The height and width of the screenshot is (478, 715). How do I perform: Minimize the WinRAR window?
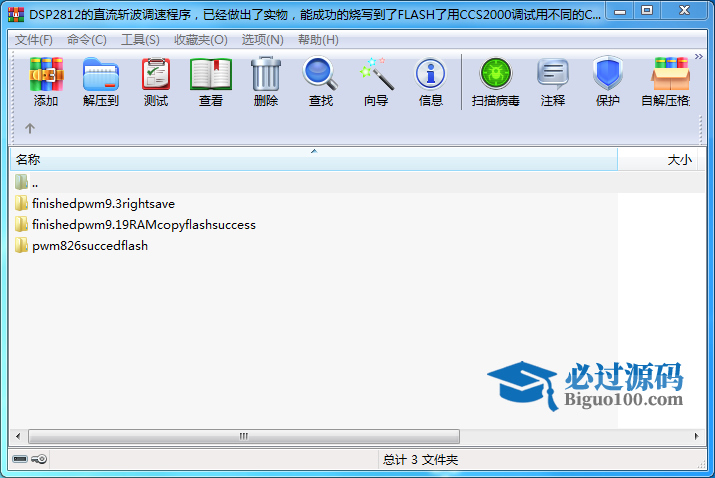(620, 11)
